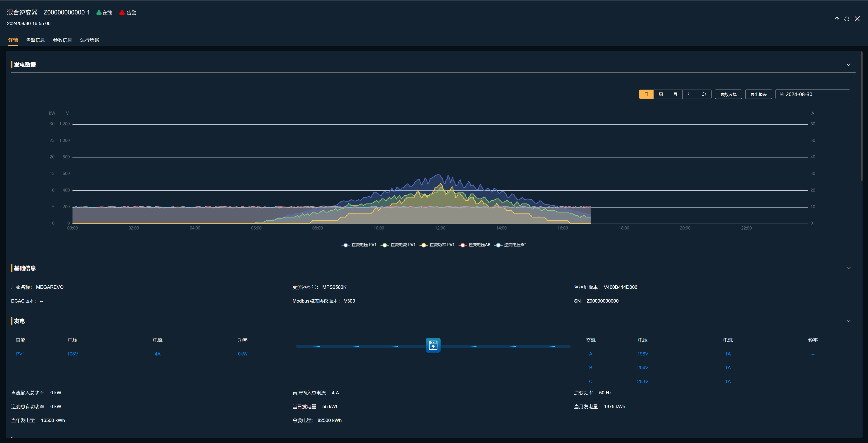Click the calendar icon in date field
Screen dimensions: 868x443
coord(781,94)
